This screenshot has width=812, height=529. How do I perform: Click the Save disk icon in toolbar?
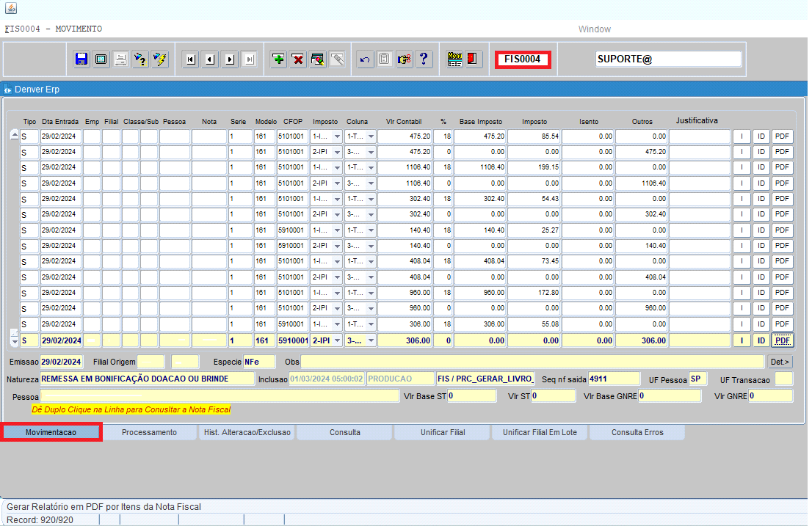[81, 59]
